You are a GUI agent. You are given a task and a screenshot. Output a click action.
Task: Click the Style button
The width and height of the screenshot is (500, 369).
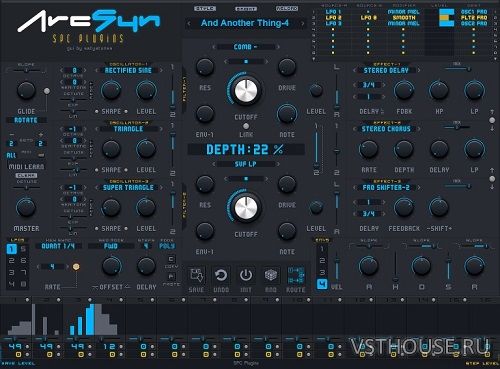205,8
